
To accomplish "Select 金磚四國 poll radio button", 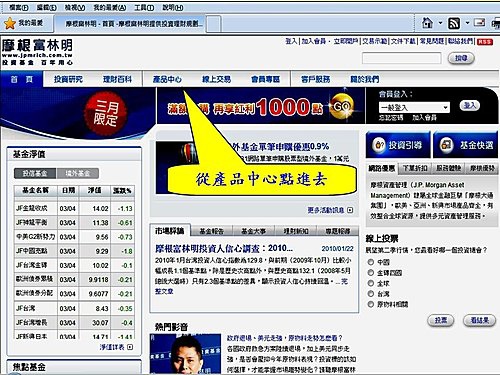I will coord(370,273).
